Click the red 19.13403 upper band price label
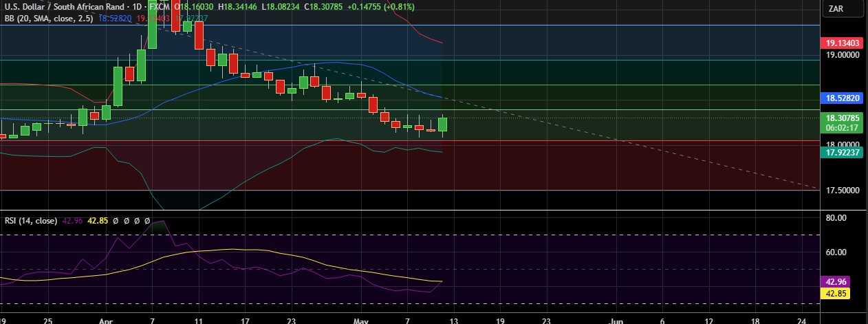The width and height of the screenshot is (868, 324). (843, 43)
